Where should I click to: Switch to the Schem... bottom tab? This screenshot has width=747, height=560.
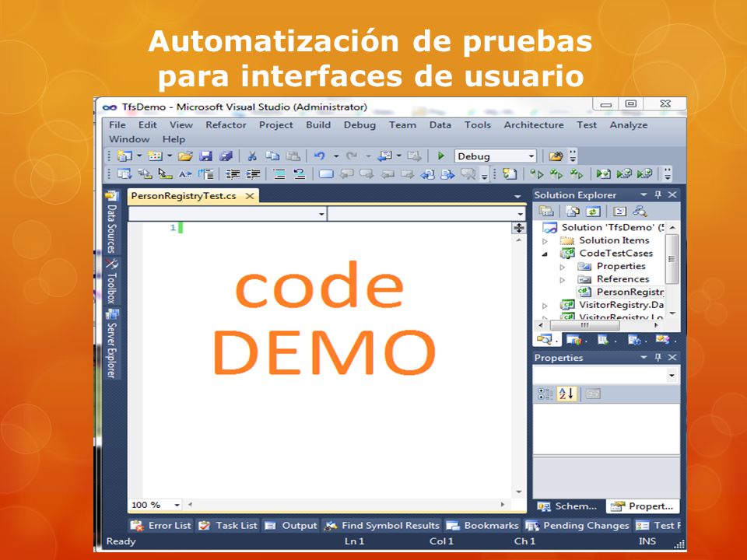(568, 506)
